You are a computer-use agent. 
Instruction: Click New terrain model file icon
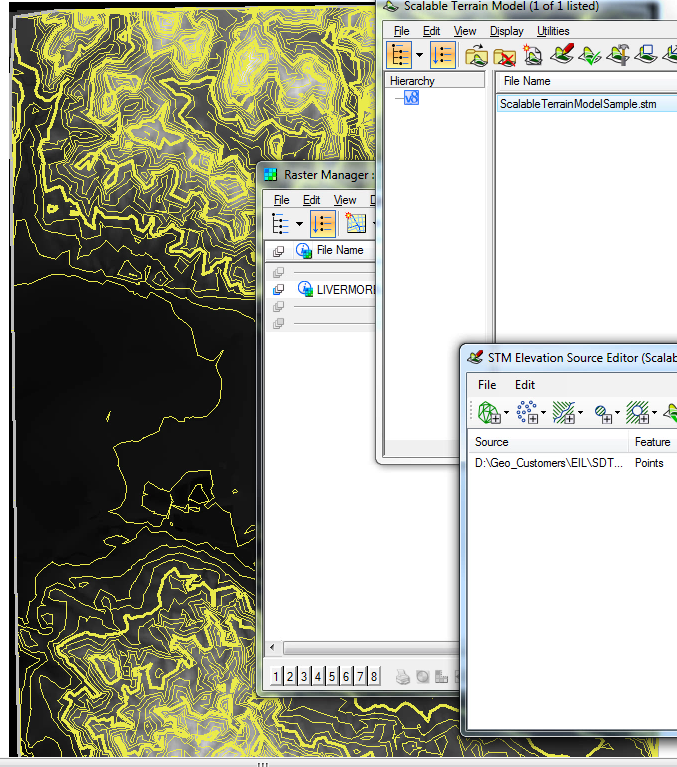click(532, 55)
